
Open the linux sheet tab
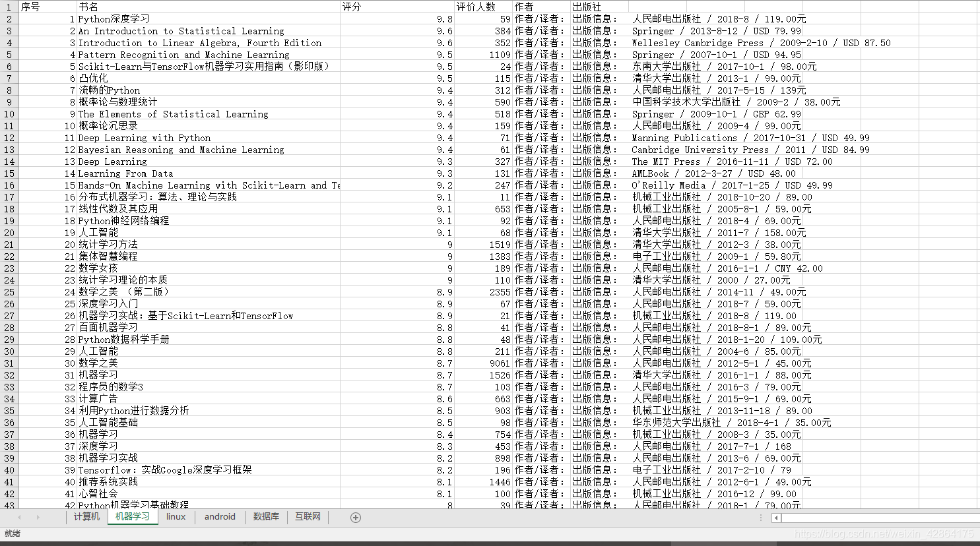(176, 517)
